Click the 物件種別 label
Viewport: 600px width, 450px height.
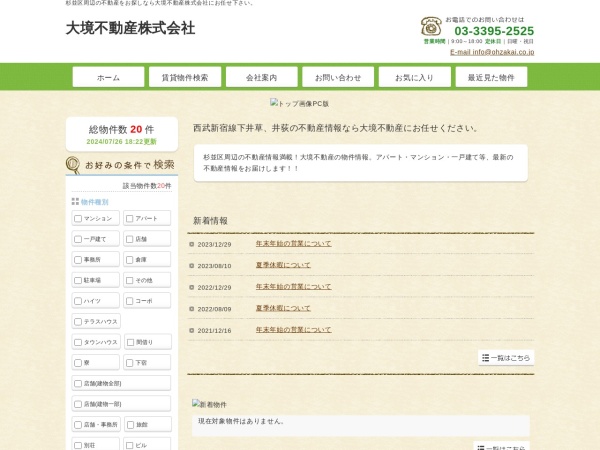coord(95,202)
